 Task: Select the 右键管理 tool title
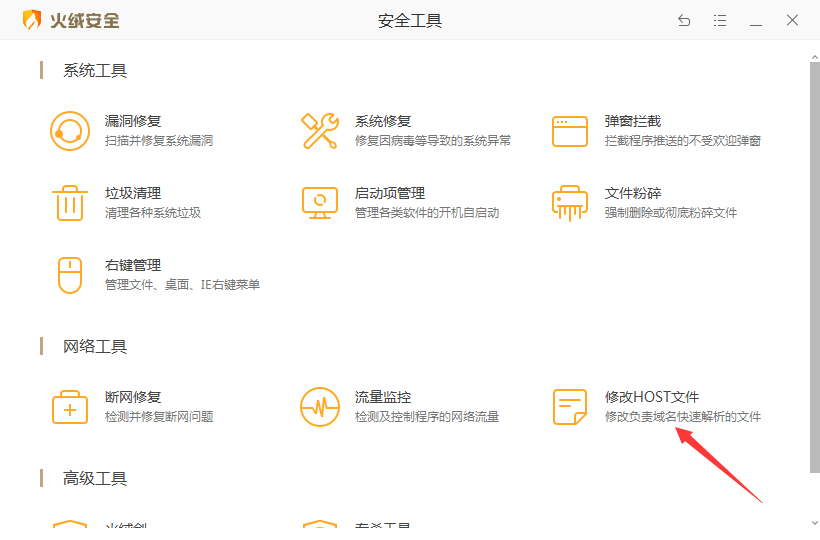[133, 266]
